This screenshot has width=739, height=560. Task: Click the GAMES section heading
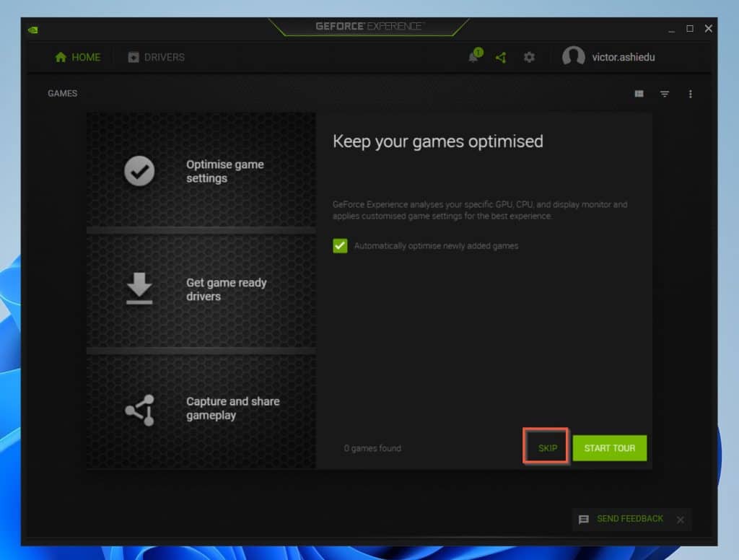pyautogui.click(x=62, y=93)
